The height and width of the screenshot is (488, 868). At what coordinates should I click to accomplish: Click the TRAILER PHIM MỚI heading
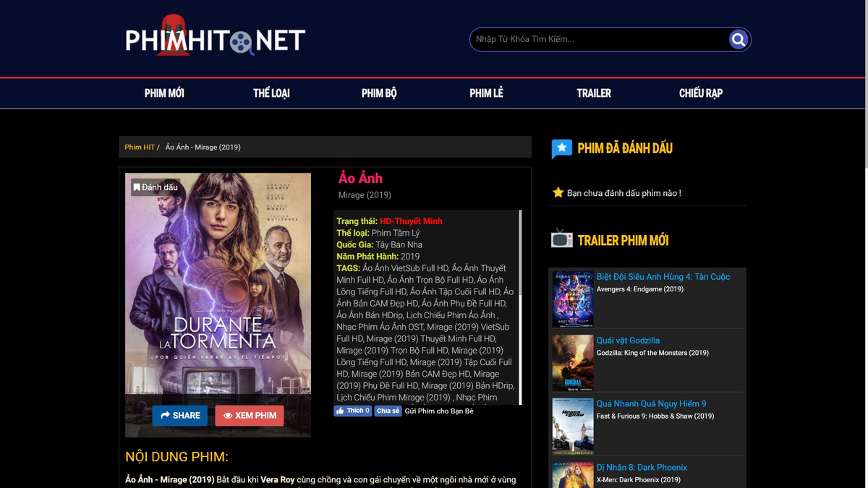coord(623,241)
